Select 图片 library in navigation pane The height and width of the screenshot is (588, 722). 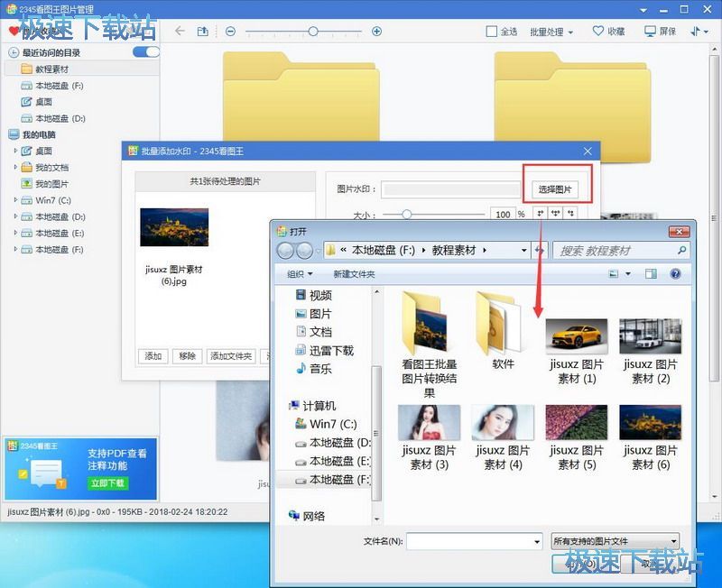point(314,314)
